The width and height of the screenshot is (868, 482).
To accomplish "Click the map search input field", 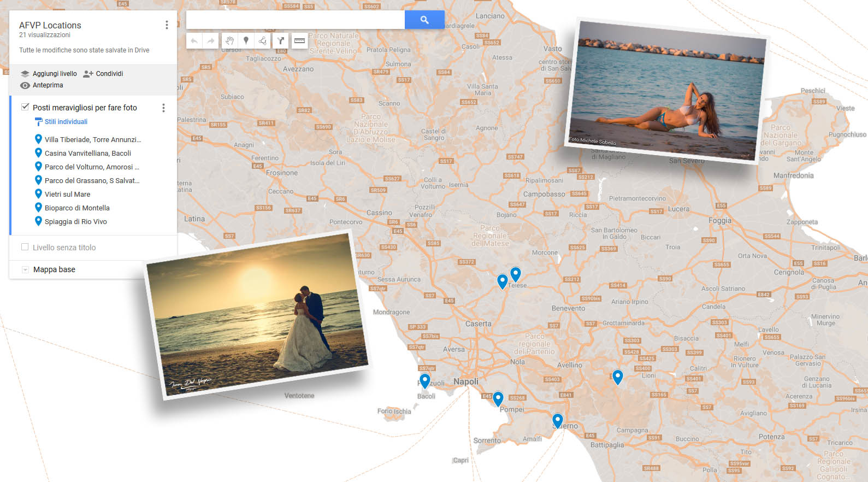I will coord(295,20).
